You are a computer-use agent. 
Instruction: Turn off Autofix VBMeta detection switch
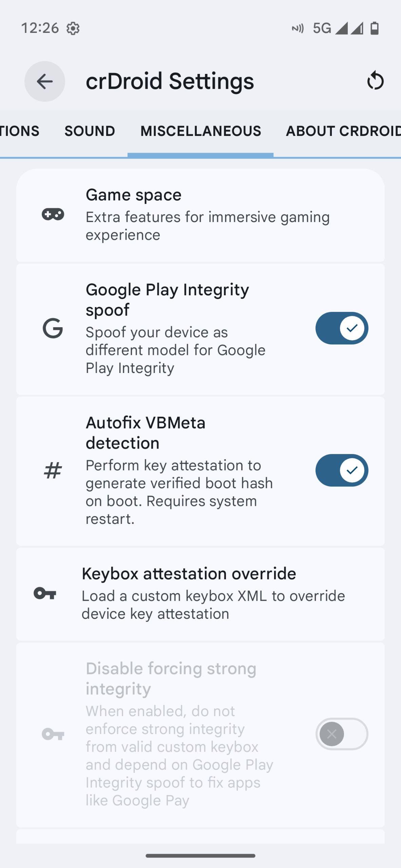click(x=342, y=470)
